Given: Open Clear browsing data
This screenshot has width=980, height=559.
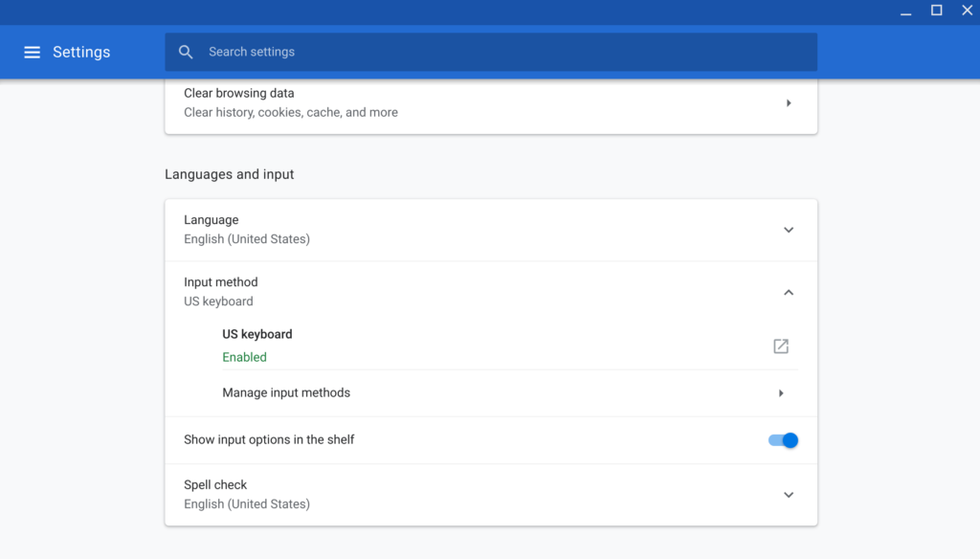Looking at the screenshot, I should tap(491, 103).
